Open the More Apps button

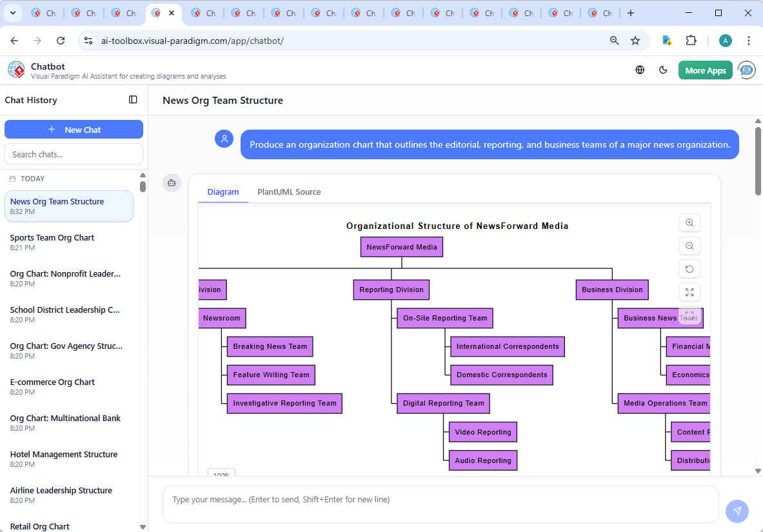(705, 70)
